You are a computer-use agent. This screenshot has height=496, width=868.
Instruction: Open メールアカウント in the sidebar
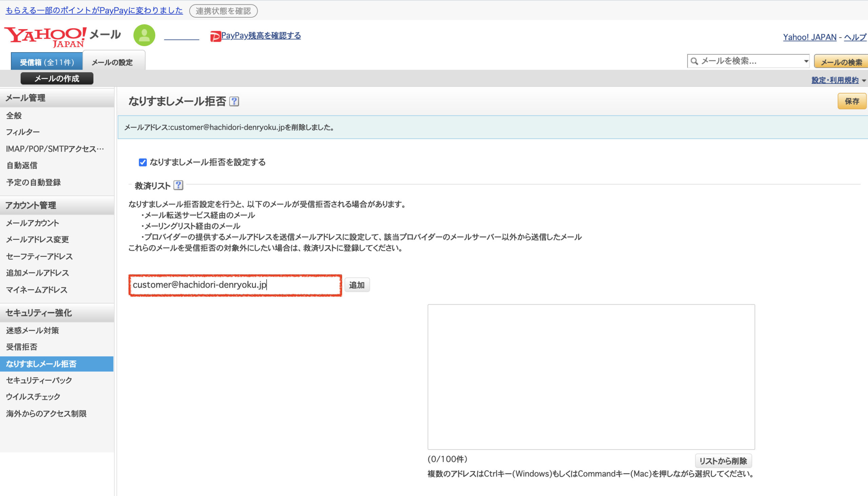tap(33, 223)
